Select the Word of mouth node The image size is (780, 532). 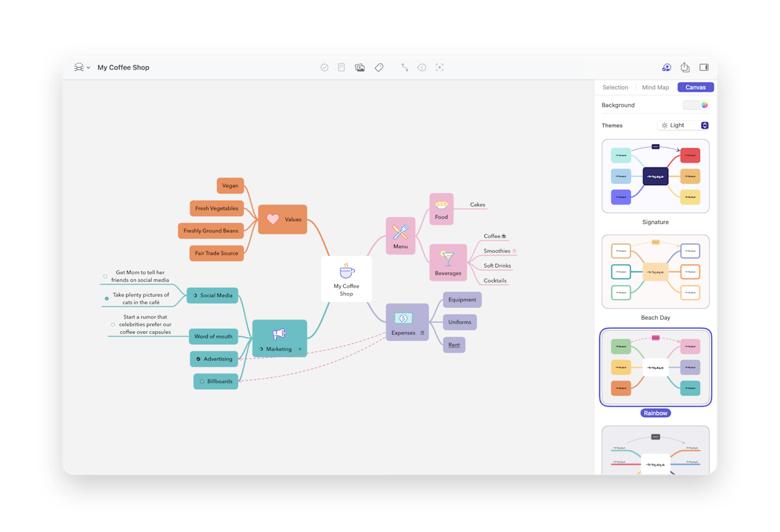pyautogui.click(x=213, y=336)
